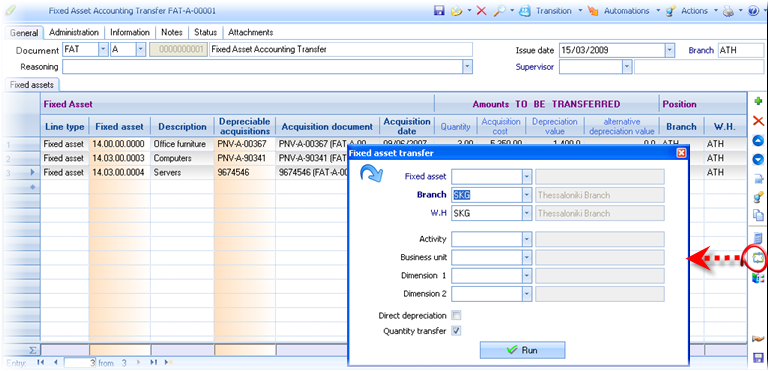This screenshot has height=371, width=768.
Task: Uncheck the Quantity transfer checkbox
Action: pos(456,331)
